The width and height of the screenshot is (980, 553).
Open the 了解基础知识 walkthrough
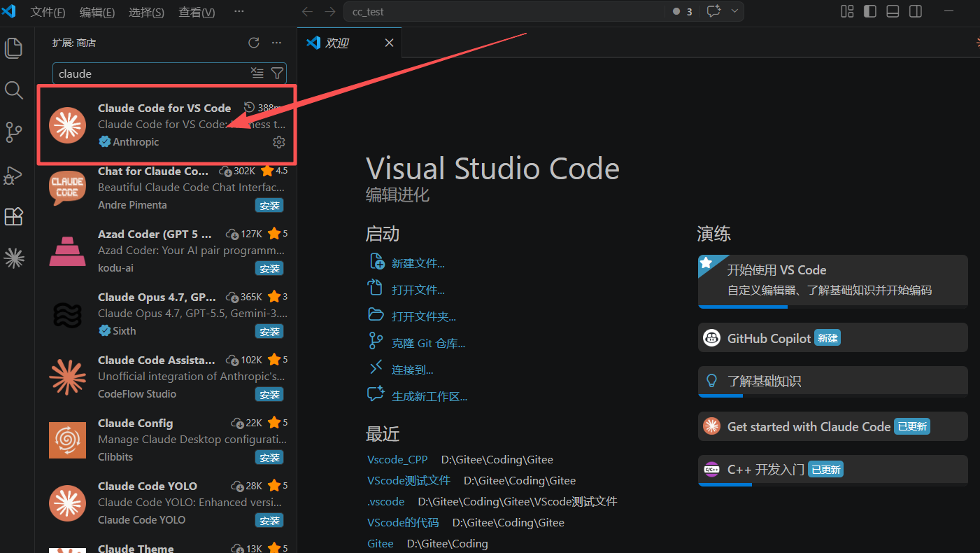coord(833,381)
